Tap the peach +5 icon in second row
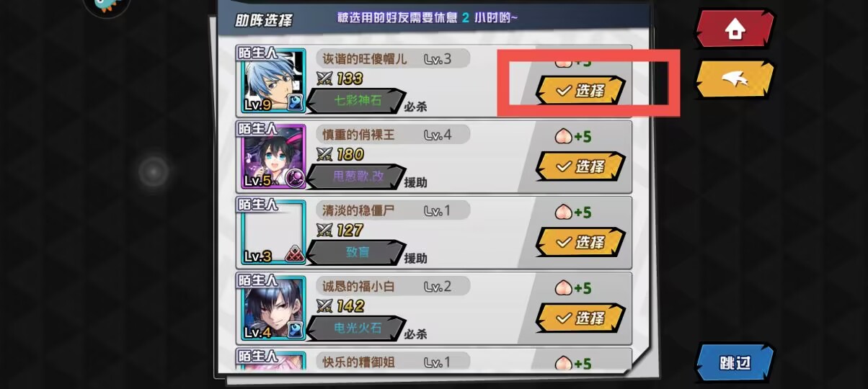The height and width of the screenshot is (389, 868). 563,136
